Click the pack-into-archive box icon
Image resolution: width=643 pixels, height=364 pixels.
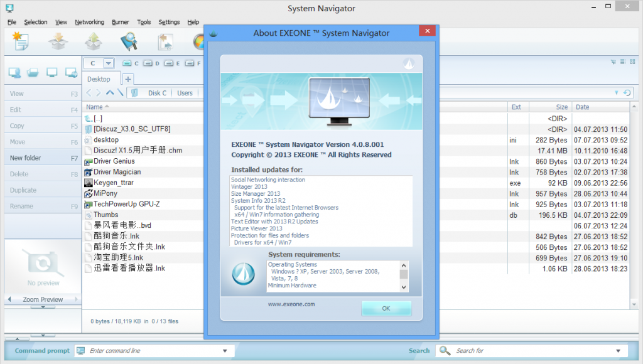tap(58, 41)
